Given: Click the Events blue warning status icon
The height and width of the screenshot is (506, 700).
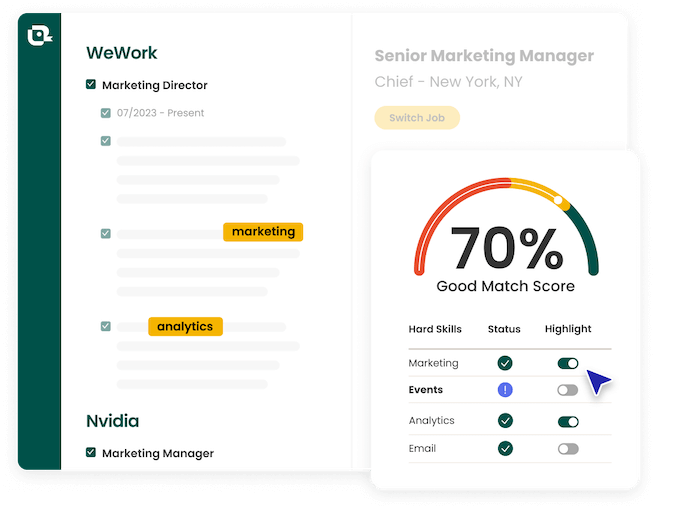Looking at the screenshot, I should 505,390.
